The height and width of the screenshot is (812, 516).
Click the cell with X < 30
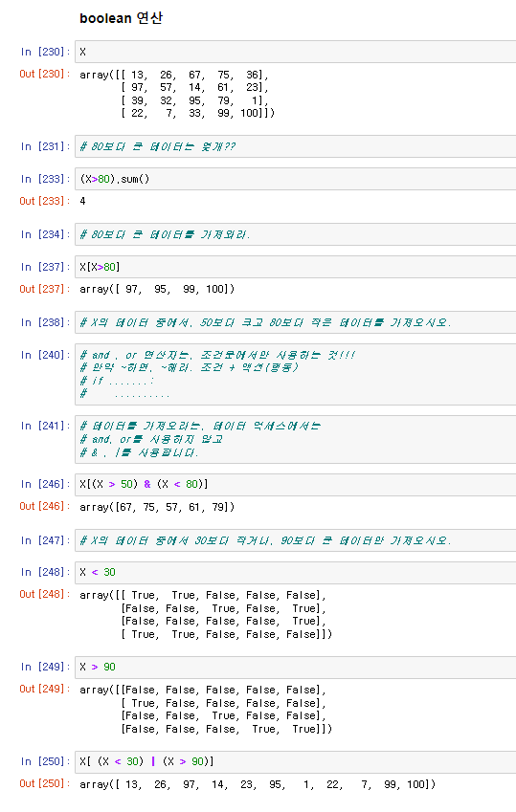coord(295,572)
